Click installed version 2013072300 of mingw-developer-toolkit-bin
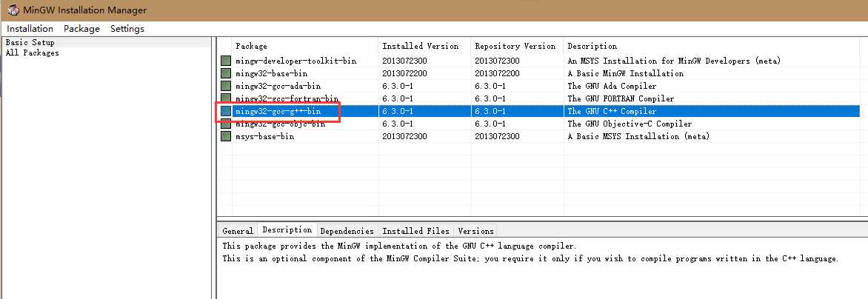Viewport: 868px width, 299px height. pyautogui.click(x=404, y=61)
